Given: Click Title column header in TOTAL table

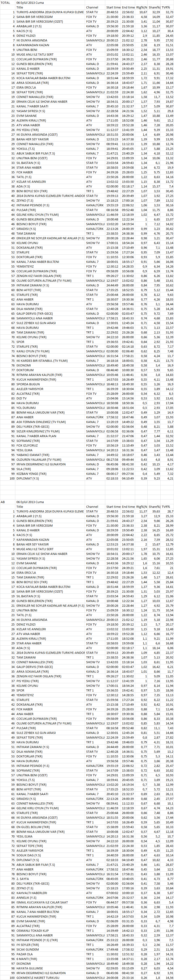Looking at the screenshot, I should [20, 7].
